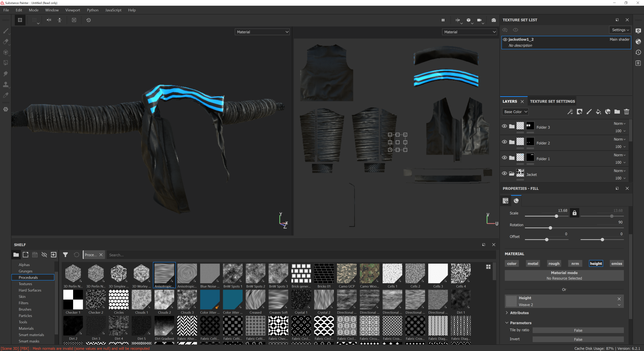Open the History panel icon
Screen dimensions: 644x351
point(638,52)
